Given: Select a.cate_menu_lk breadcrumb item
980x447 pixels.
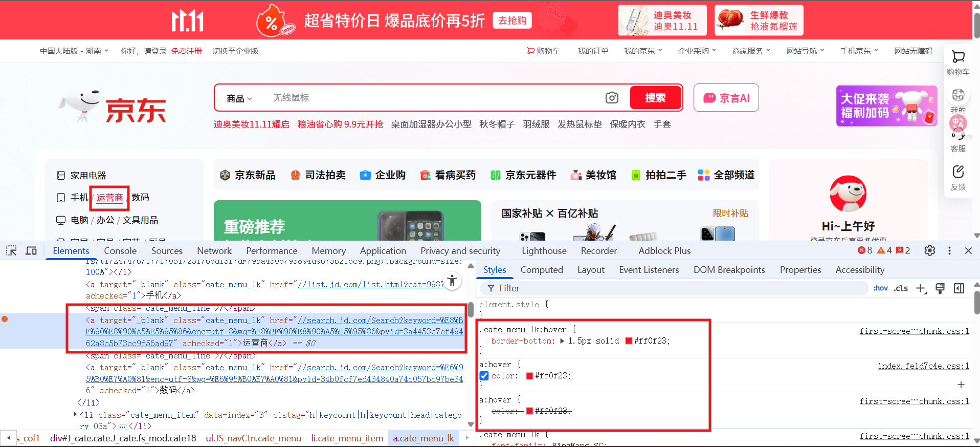Looking at the screenshot, I should coord(424,438).
